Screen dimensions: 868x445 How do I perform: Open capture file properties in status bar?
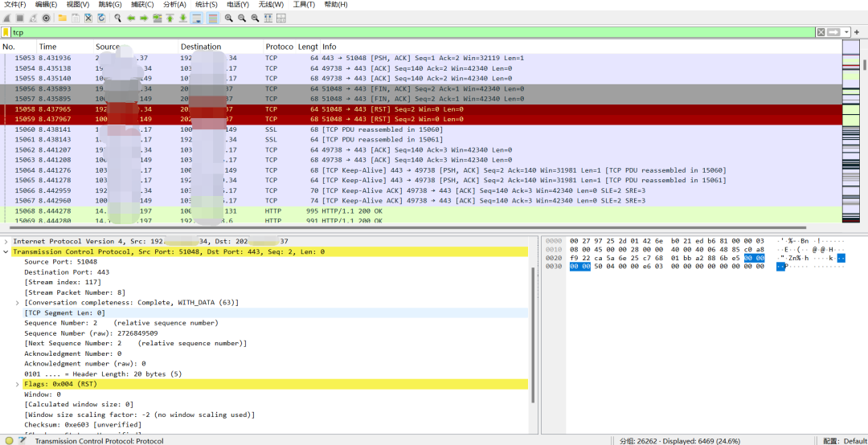(23, 440)
